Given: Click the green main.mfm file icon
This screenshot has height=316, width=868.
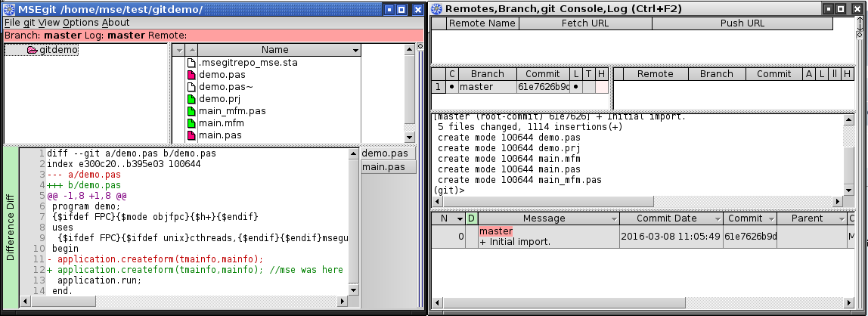Looking at the screenshot, I should pyautogui.click(x=191, y=123).
